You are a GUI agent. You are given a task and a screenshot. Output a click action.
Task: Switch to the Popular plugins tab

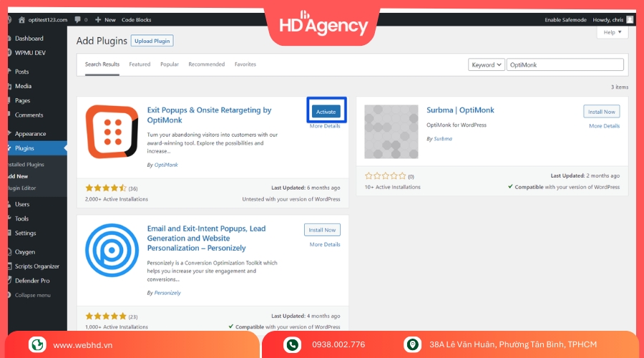coord(170,64)
